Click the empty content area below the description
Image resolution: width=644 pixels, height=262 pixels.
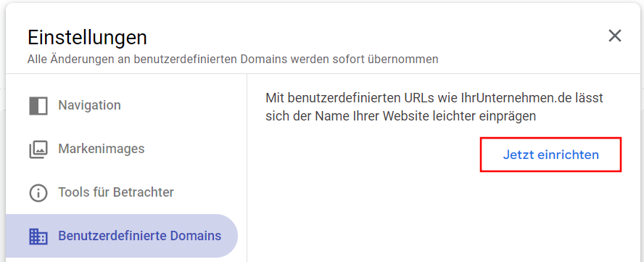pos(445,218)
